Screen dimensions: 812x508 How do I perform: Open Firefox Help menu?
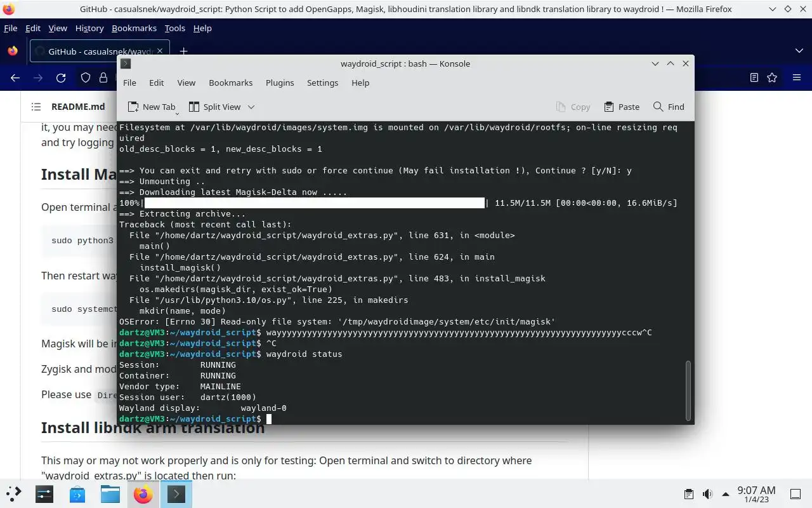tap(202, 28)
